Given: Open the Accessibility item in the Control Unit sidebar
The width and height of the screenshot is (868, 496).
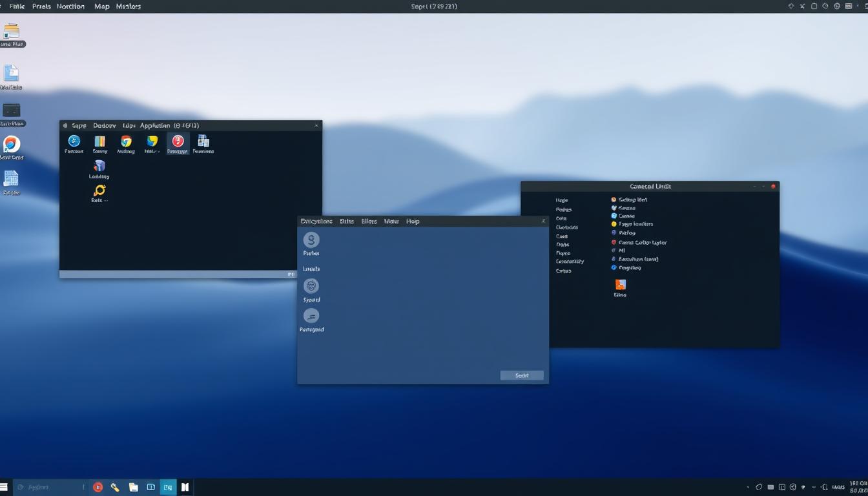Looking at the screenshot, I should coord(568,261).
